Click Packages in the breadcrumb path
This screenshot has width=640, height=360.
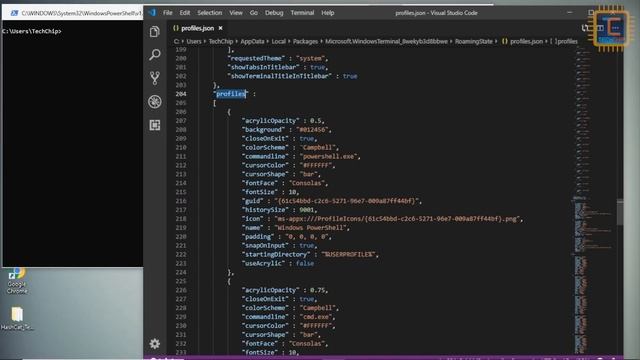coord(305,41)
